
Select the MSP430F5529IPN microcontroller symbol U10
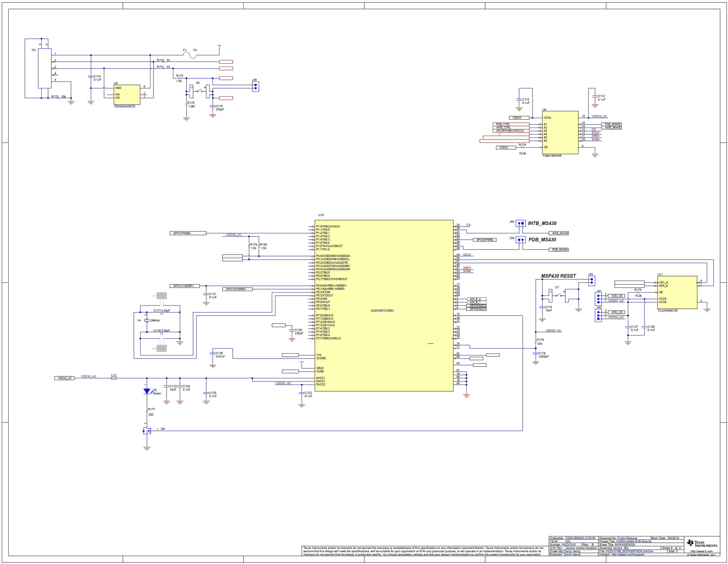[x=383, y=307]
